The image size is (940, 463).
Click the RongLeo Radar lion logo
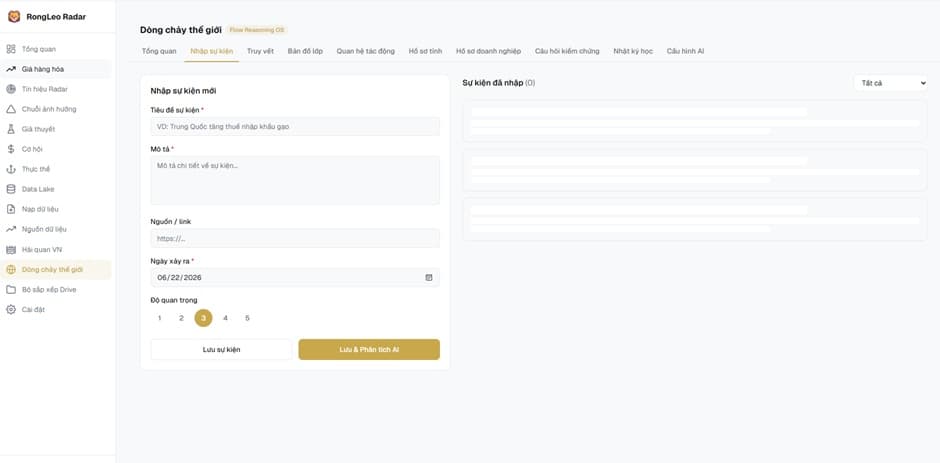coord(14,17)
